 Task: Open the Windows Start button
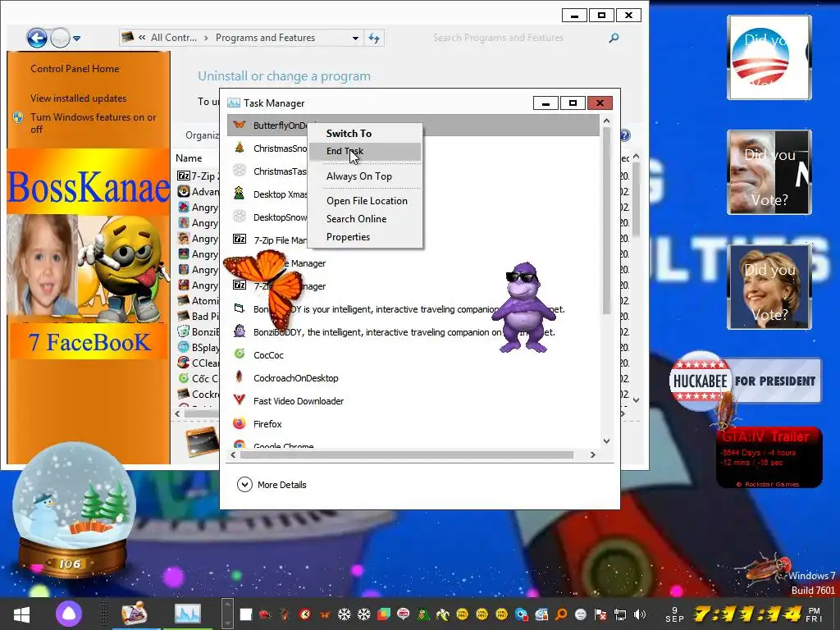[21, 614]
